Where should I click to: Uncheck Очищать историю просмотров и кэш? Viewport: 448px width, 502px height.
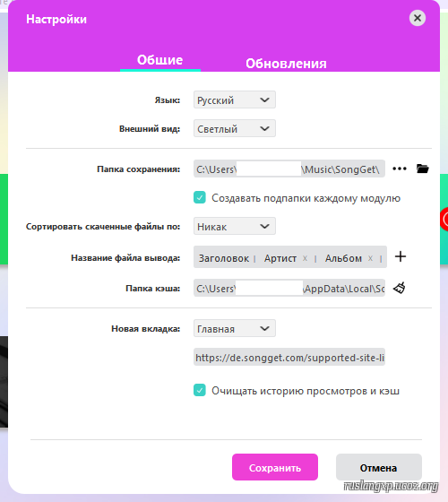[x=200, y=390]
